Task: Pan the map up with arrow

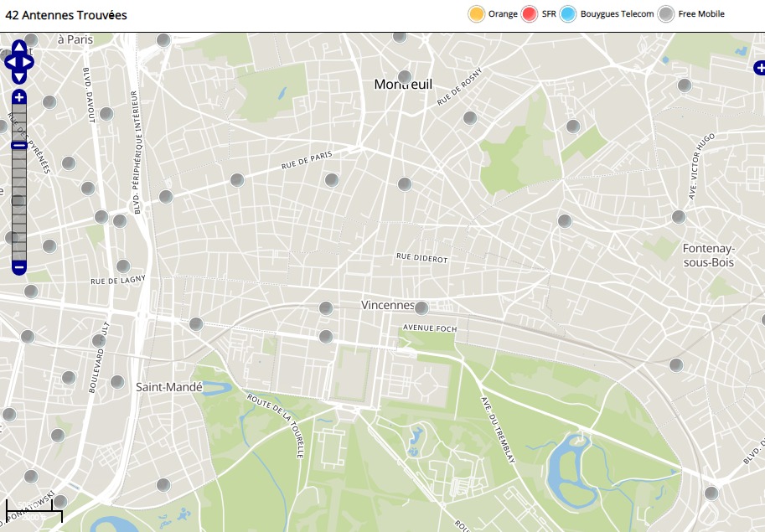Action: click(x=18, y=49)
